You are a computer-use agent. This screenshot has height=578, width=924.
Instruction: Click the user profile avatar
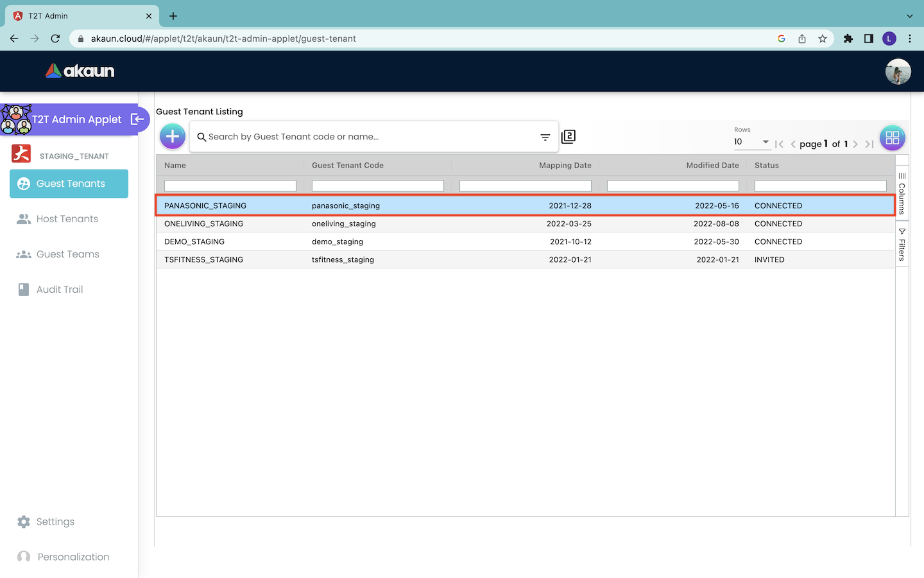coord(898,71)
